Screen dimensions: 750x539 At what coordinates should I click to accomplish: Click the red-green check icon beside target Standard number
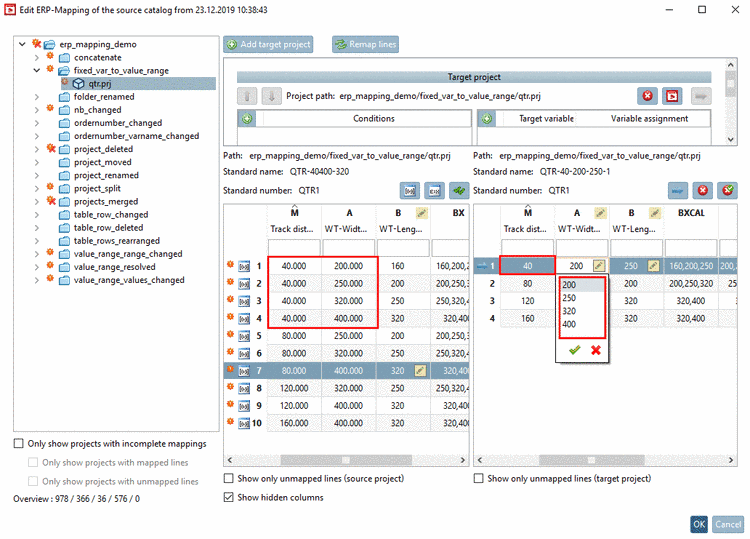728,190
